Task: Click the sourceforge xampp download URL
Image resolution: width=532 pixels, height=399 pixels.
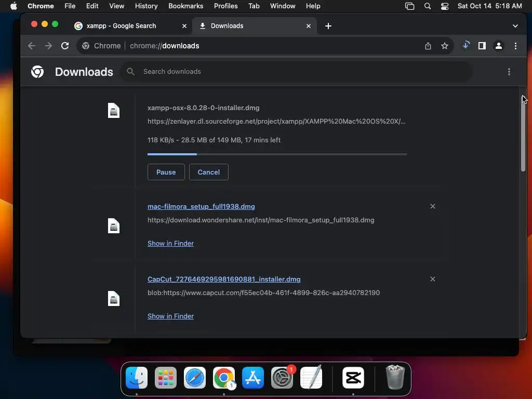Action: [x=276, y=121]
